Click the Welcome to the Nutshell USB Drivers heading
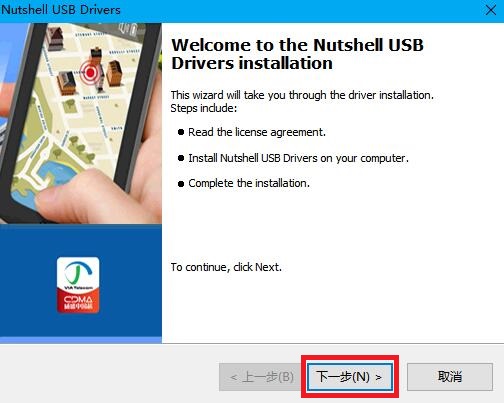The image size is (504, 403). coord(297,54)
